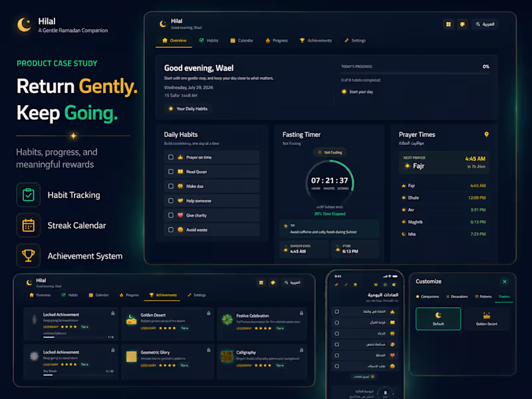Viewport: 532px width, 399px height.
Task: Click the Achievement System trophy icon
Action: pos(29,256)
